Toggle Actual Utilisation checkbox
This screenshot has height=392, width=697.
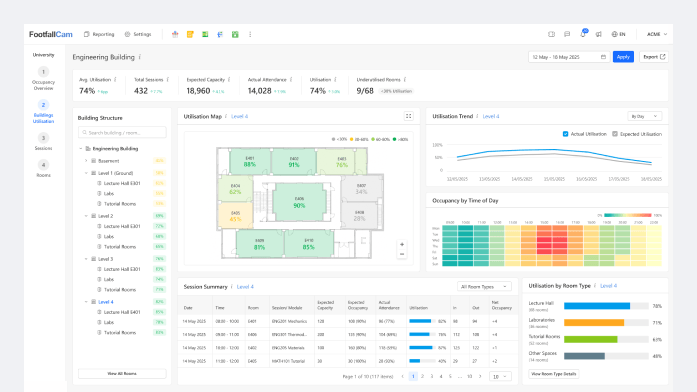click(565, 134)
